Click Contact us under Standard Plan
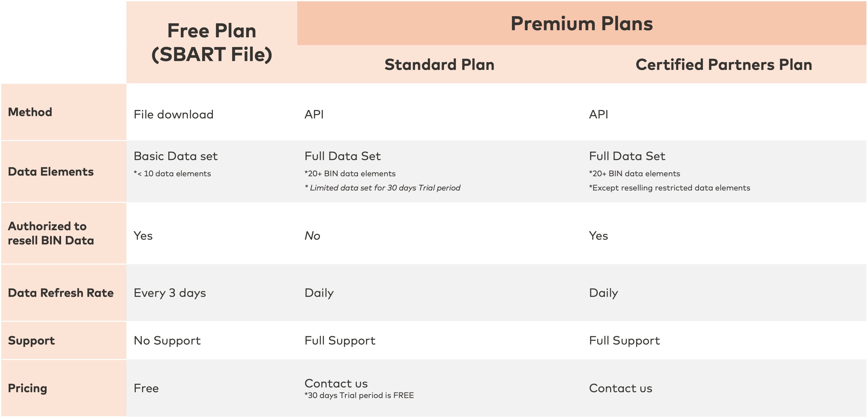This screenshot has height=419, width=868. pos(336,384)
